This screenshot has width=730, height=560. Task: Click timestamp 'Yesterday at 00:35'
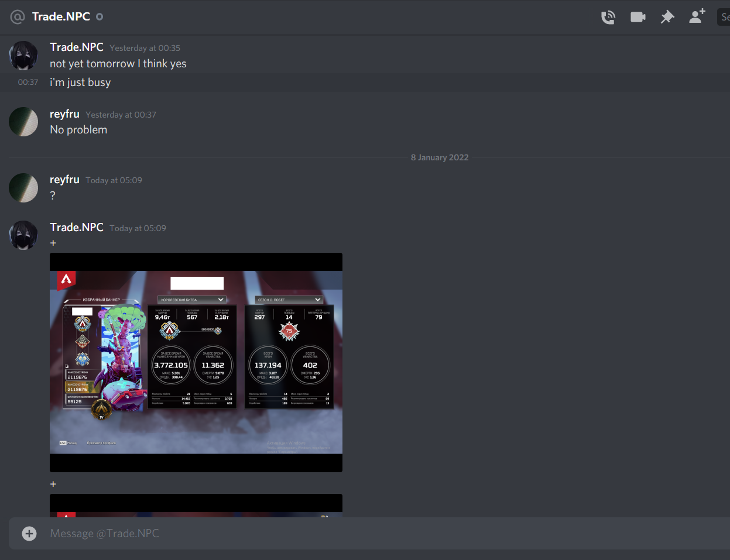click(x=145, y=48)
